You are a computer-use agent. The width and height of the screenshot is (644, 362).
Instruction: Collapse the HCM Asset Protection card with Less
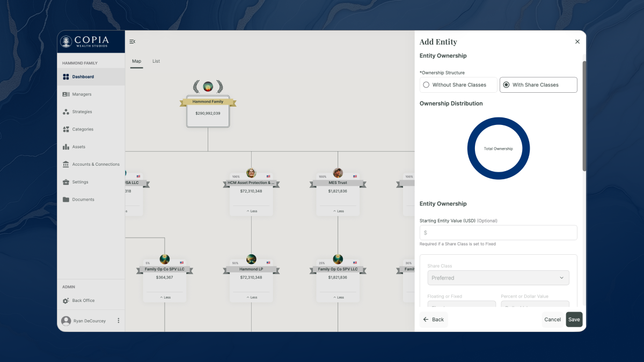click(x=251, y=211)
